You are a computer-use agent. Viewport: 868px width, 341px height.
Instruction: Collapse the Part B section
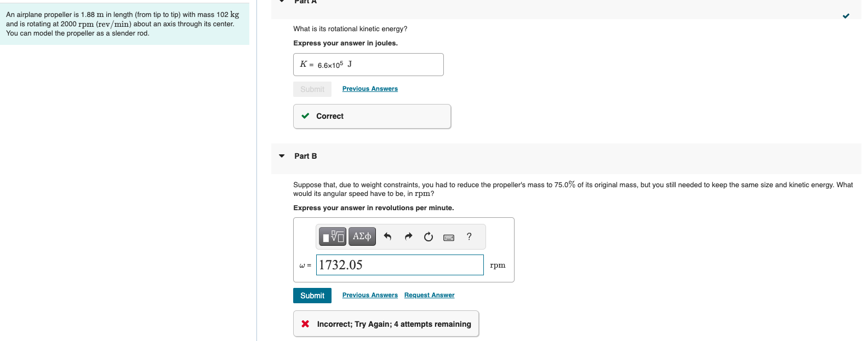(x=281, y=156)
